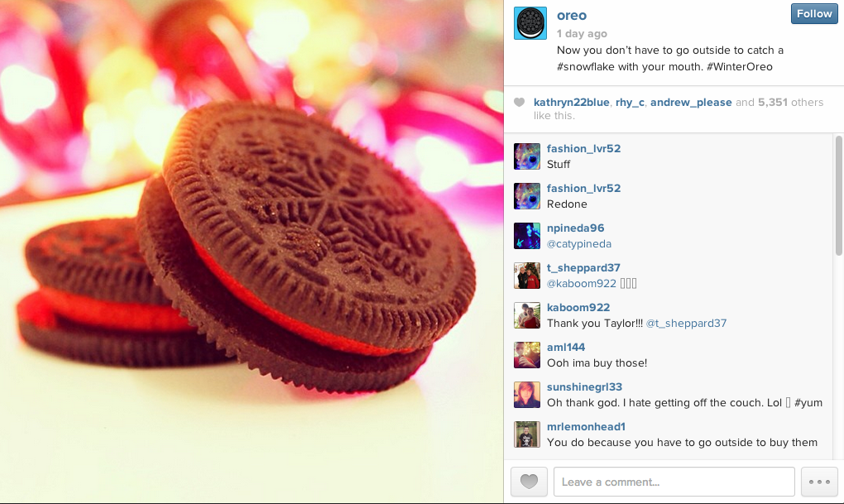This screenshot has height=504, width=844.
Task: Click the small gray heart beside likes list
Action: click(519, 103)
